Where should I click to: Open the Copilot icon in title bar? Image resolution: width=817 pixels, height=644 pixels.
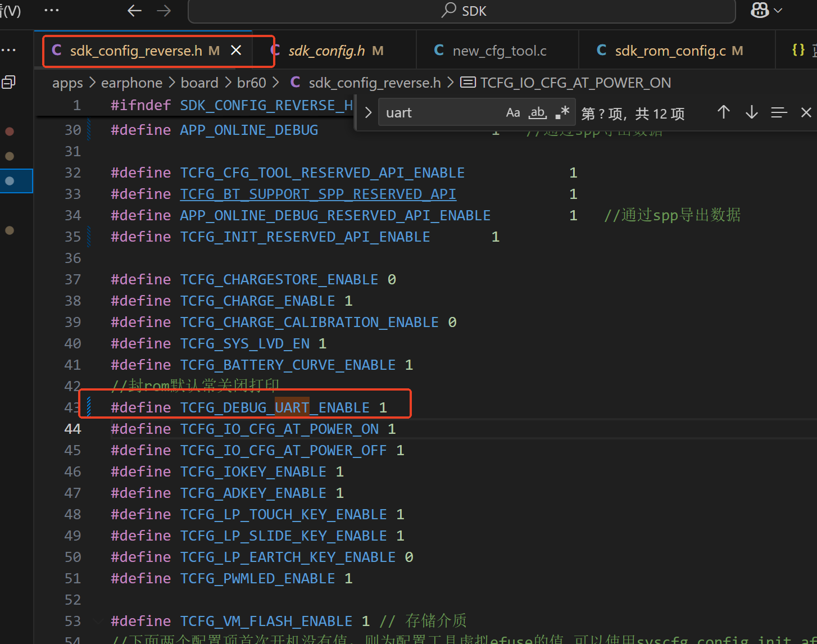(760, 10)
